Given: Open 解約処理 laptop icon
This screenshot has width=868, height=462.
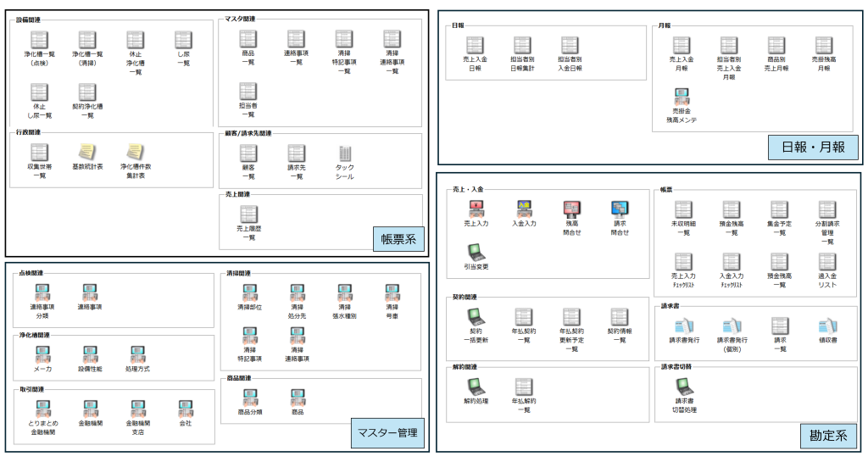Looking at the screenshot, I should click(476, 387).
